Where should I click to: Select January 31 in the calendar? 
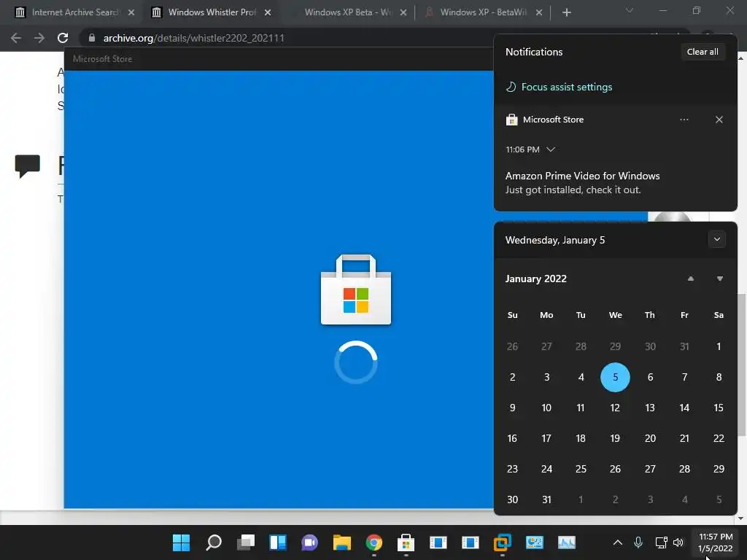(x=546, y=499)
